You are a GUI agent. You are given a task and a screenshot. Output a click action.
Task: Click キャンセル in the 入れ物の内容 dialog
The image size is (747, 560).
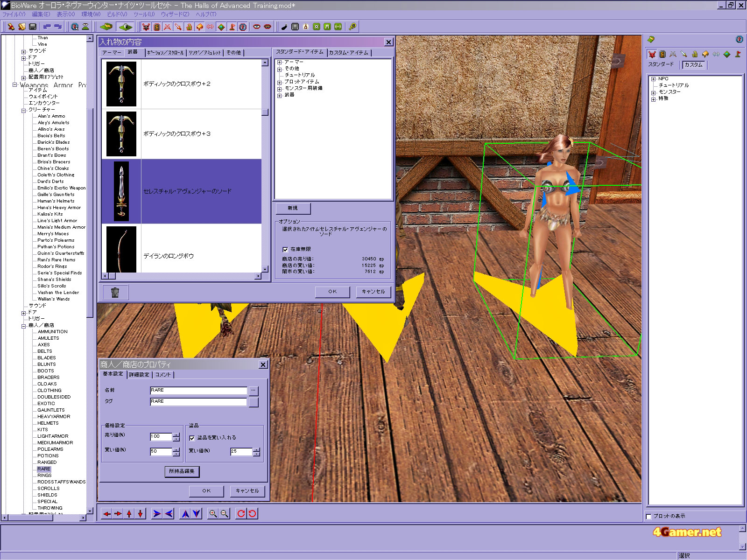[373, 292]
